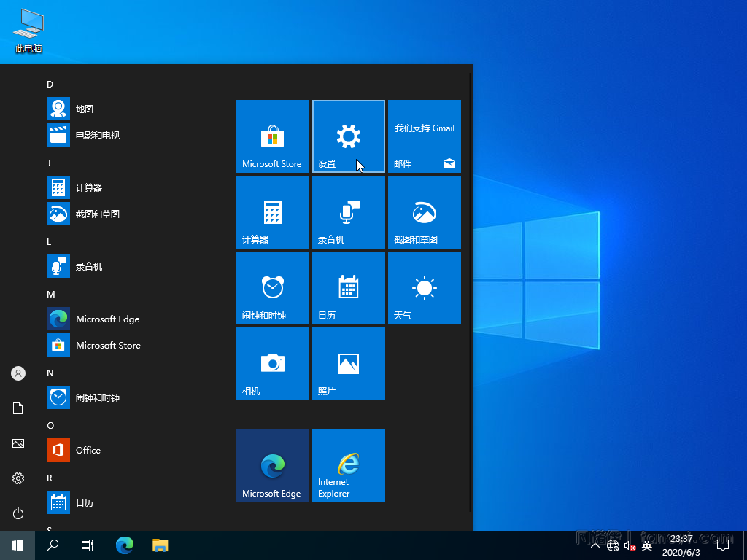Open the Action Center notifications icon

[x=723, y=545]
